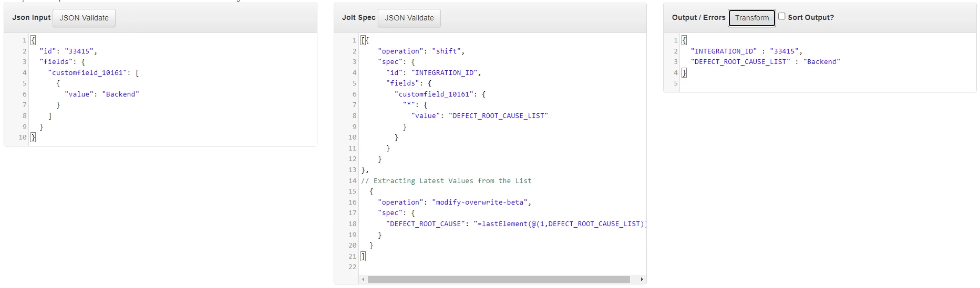Click the "customfield_10161": { line in Jolt Spec

(x=440, y=94)
